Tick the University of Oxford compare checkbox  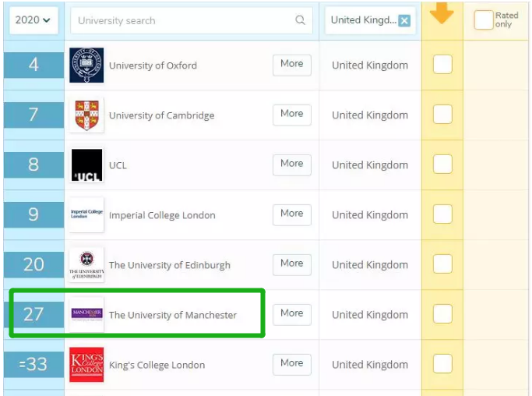442,65
